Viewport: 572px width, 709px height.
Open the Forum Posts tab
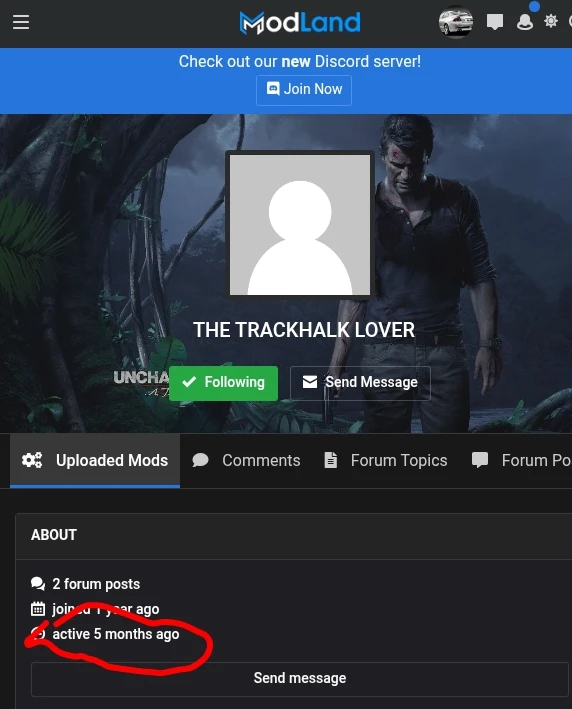[521, 460]
